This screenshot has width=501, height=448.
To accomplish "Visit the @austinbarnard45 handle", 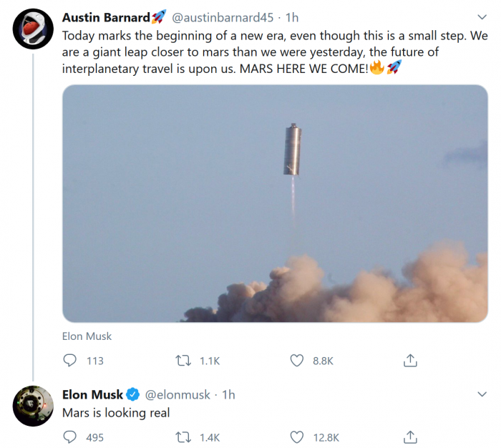I will click(x=223, y=17).
